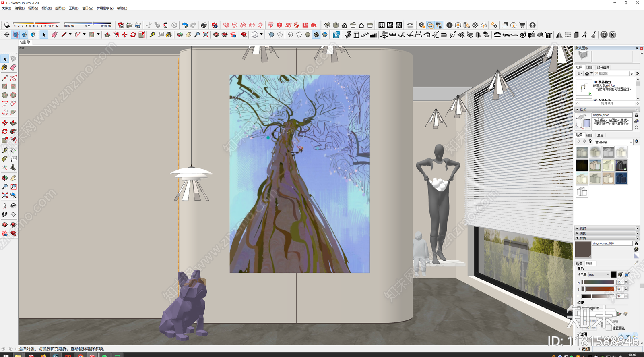Pin the default tray panel
This screenshot has width=644, height=357.
pos(637,48)
